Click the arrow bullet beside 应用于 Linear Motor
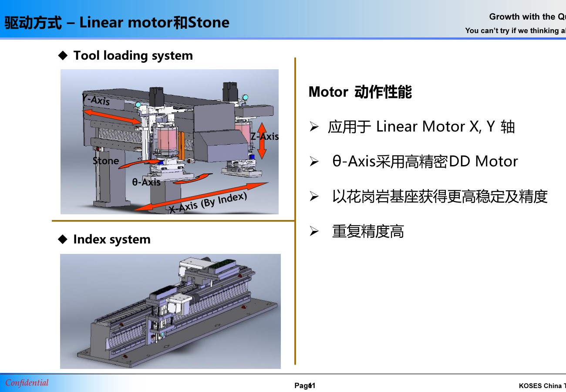This screenshot has height=392, width=566. tap(314, 127)
